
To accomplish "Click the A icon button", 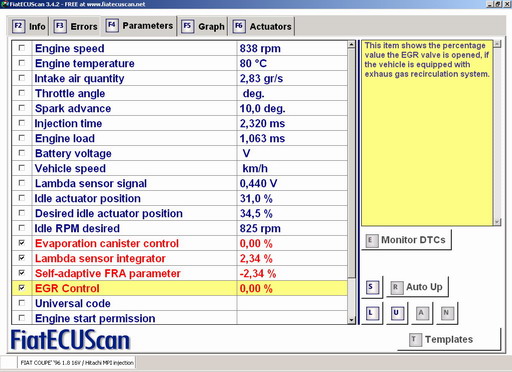I will (x=422, y=313).
